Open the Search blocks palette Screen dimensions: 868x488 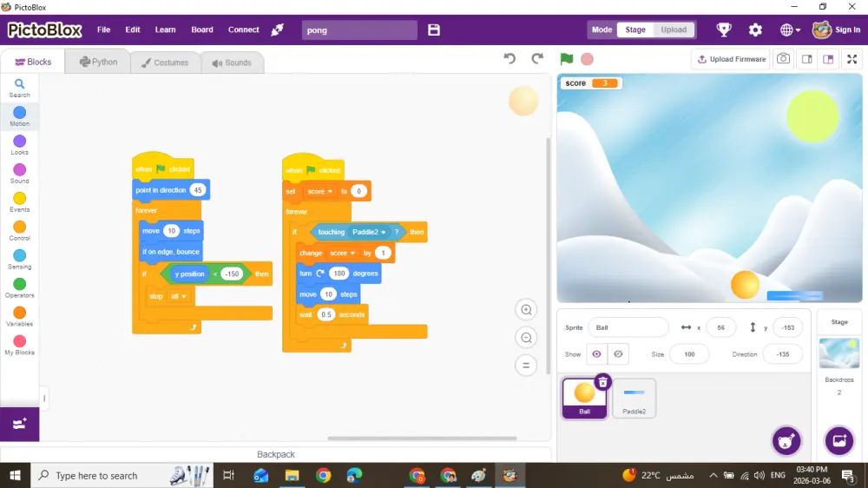[x=19, y=88]
